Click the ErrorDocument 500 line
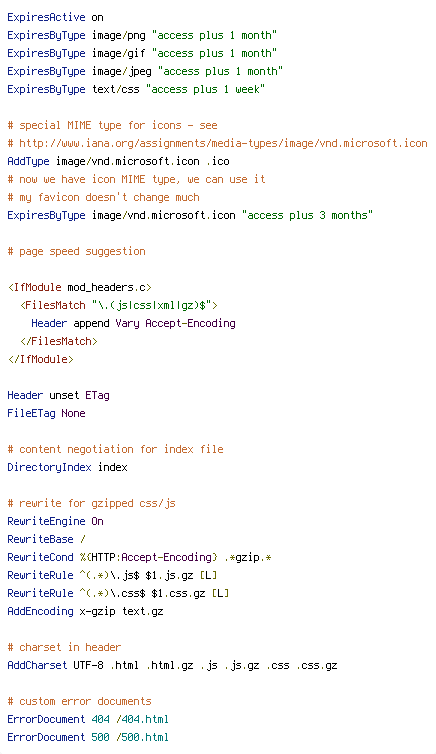436x754 pixels. (x=88, y=737)
